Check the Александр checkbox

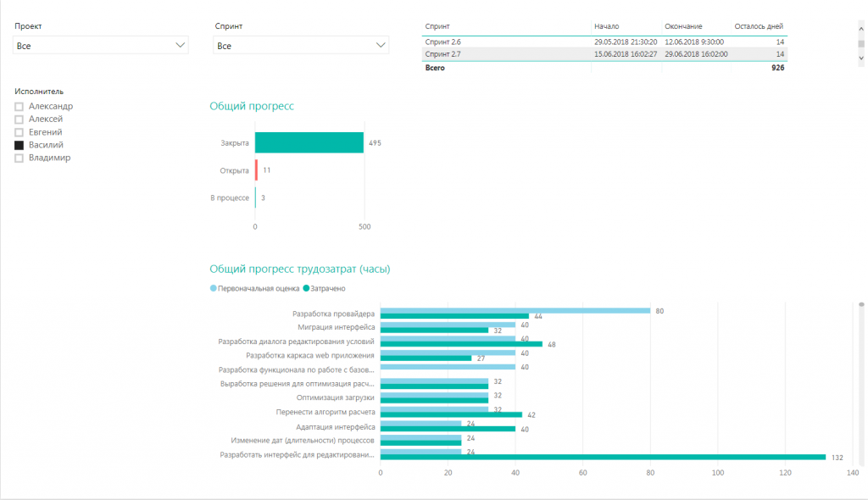[x=19, y=106]
